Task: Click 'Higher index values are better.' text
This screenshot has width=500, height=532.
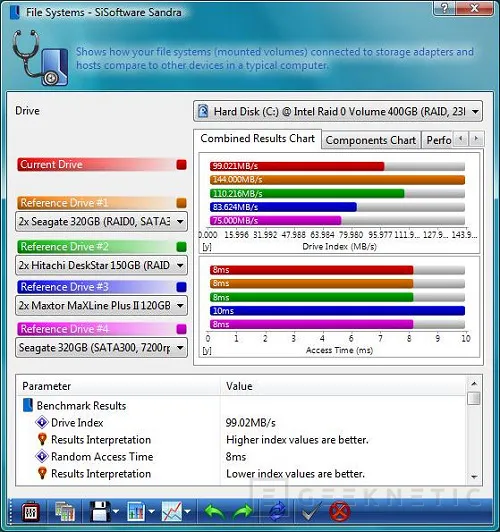Action: [297, 440]
